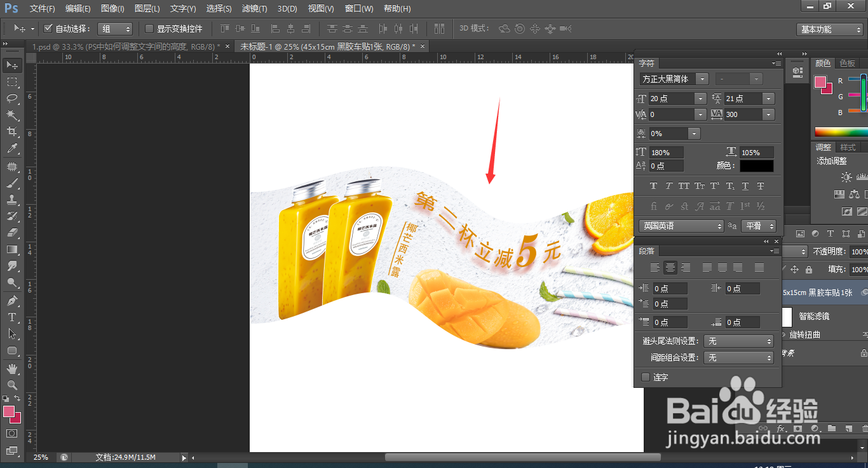Click the delete layer trash icon
Image resolution: width=868 pixels, height=468 pixels.
[864, 429]
